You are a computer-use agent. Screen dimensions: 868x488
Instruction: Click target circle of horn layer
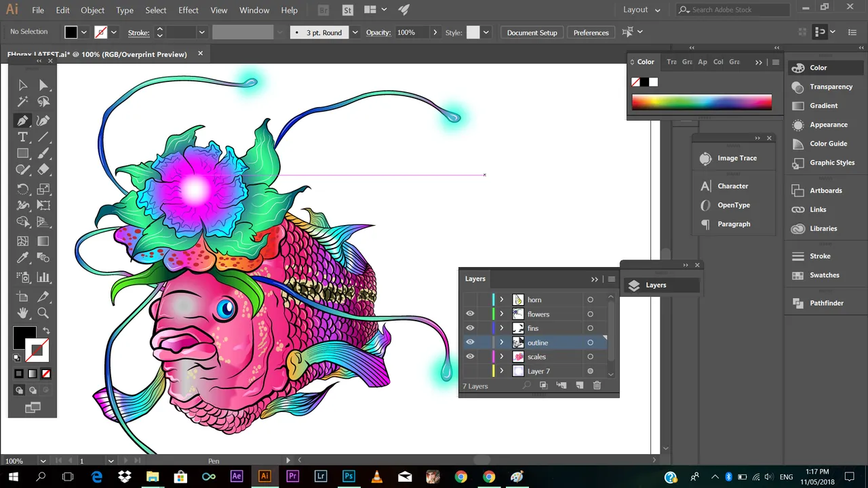590,300
